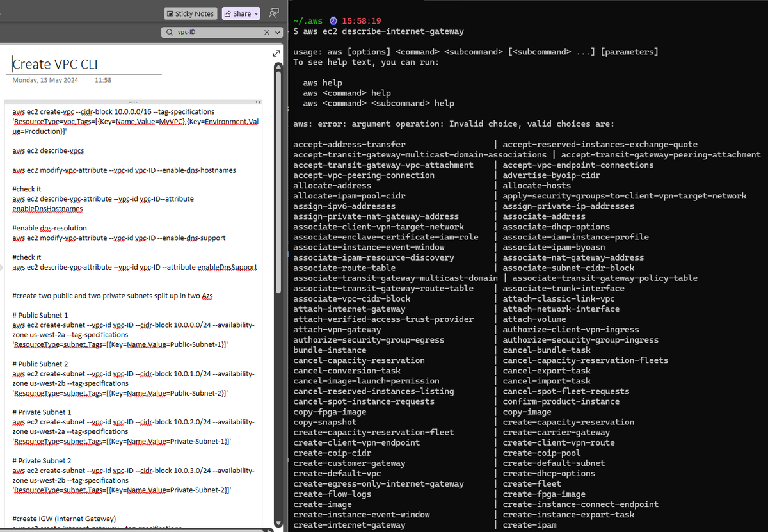Click the OneNote vertical scrollbar thumb

click(278, 182)
